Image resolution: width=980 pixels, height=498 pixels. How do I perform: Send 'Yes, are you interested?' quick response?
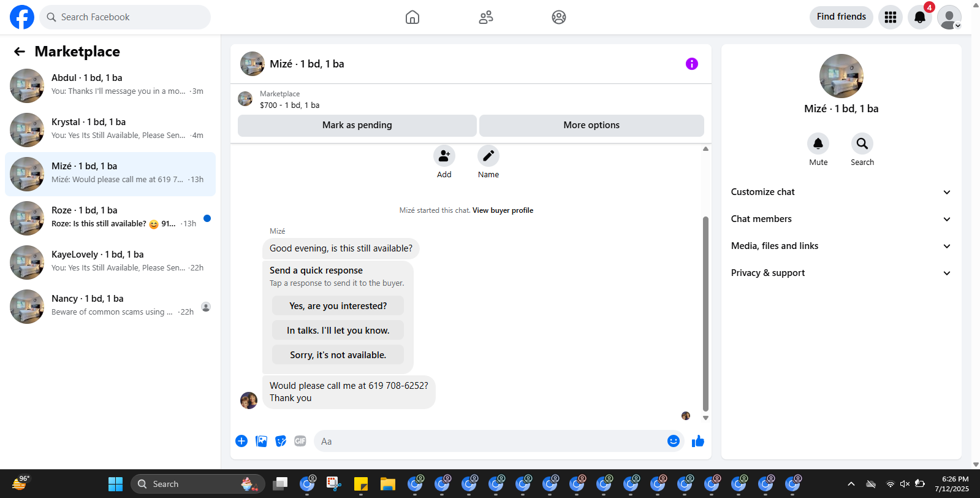tap(338, 306)
